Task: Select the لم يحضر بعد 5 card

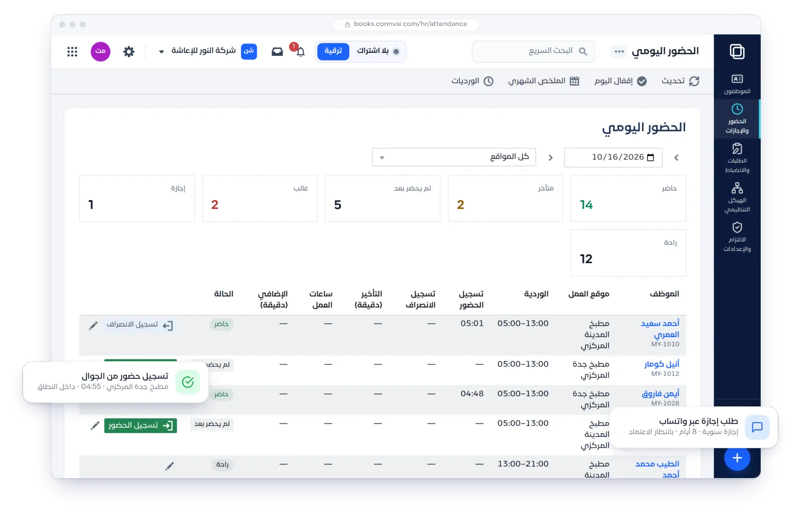Action: tap(382, 198)
